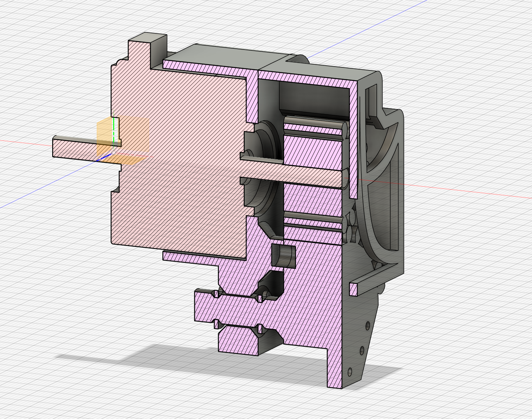Select the thick blue origin axis segment

click(104, 157)
